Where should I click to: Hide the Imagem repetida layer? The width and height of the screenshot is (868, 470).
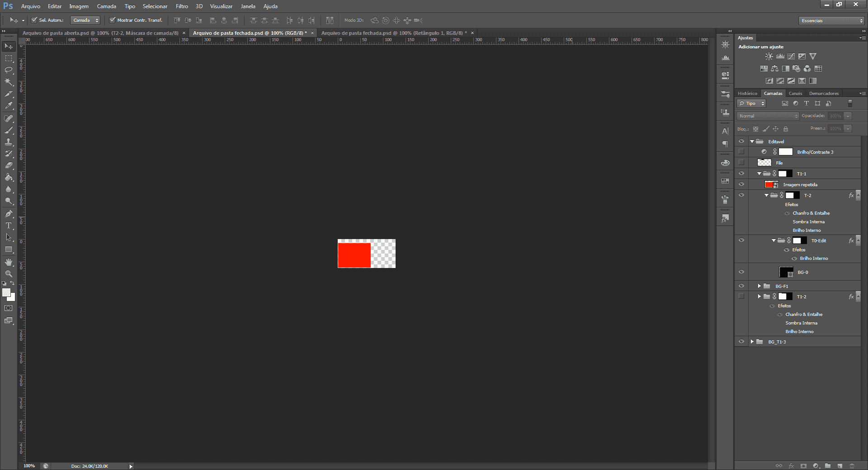coord(741,184)
